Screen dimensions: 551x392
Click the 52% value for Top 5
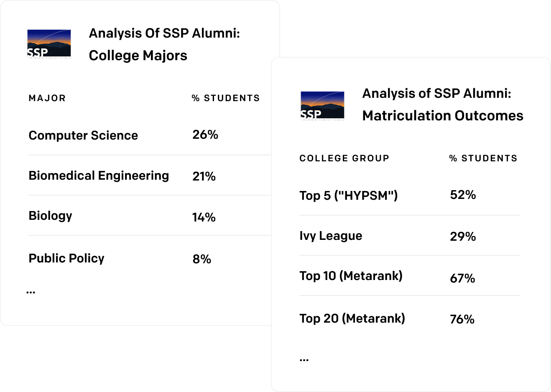click(463, 195)
